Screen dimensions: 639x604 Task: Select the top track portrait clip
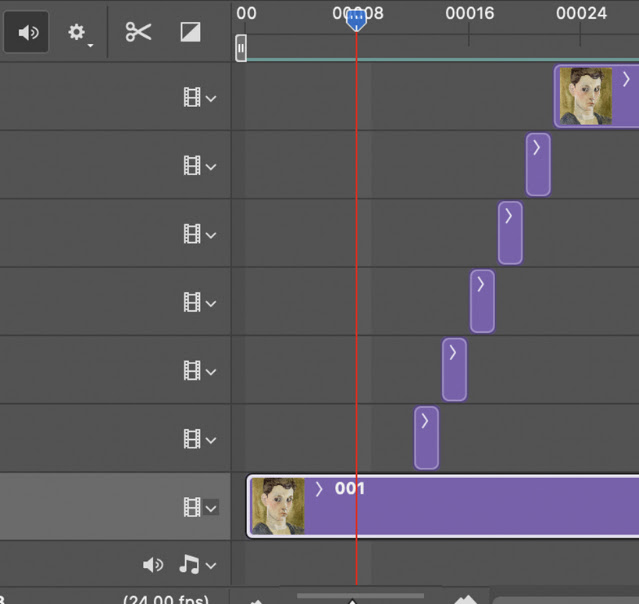click(x=597, y=96)
